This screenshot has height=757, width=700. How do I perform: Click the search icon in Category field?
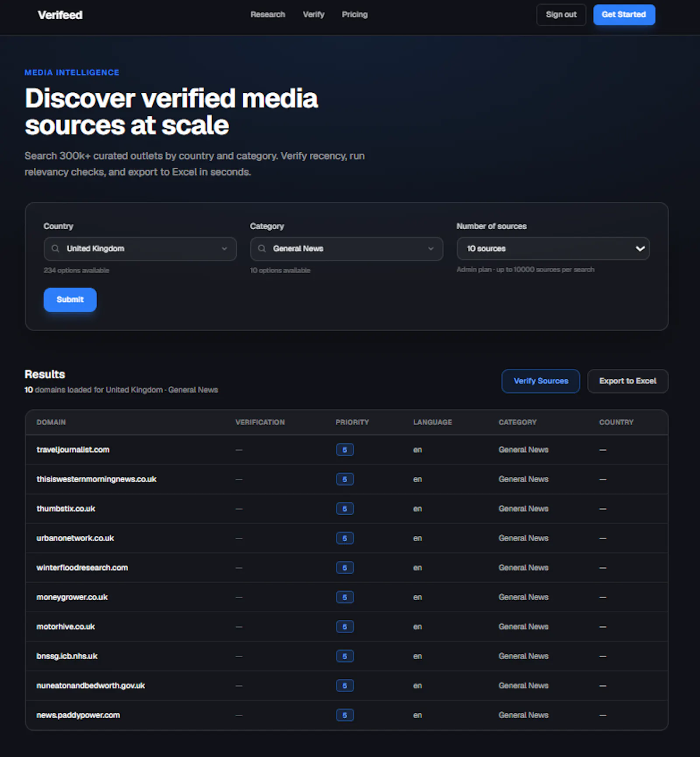click(262, 248)
